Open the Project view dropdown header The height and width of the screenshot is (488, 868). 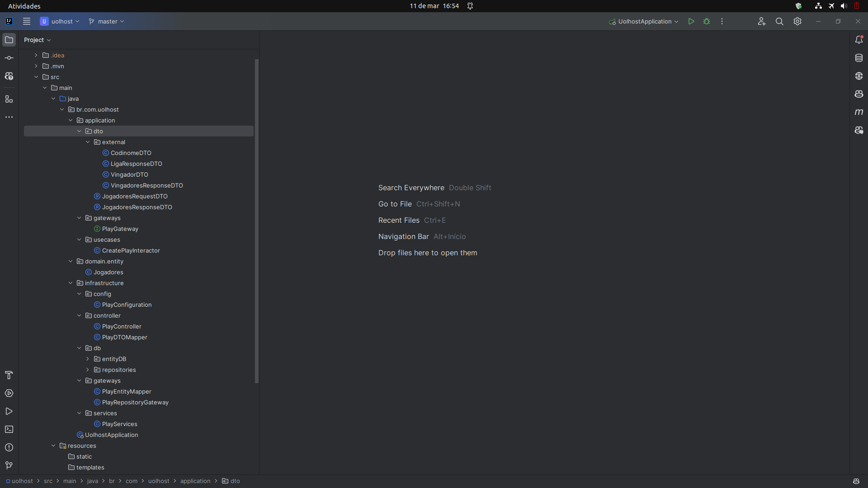pos(37,40)
